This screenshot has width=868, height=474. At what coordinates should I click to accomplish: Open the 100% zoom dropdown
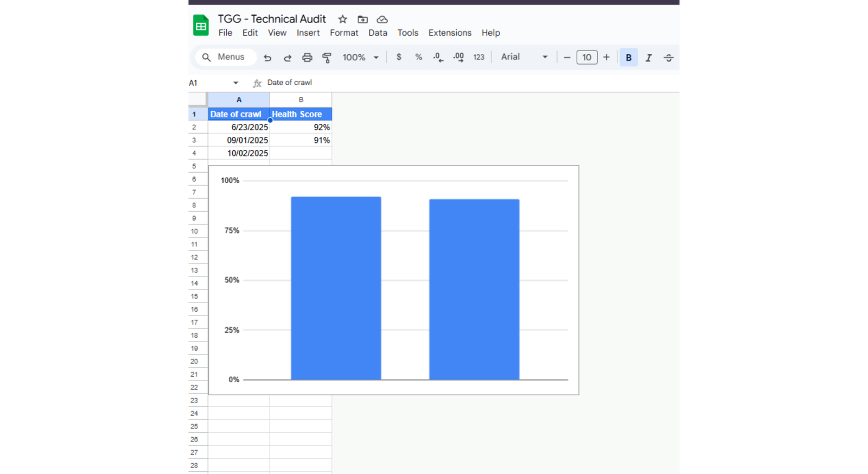(x=360, y=58)
